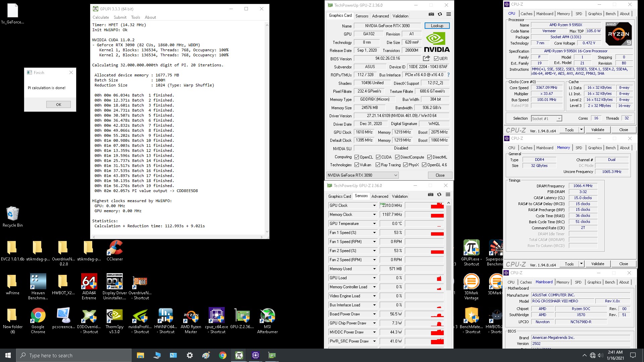Open the Recycle Bin desktop icon
The width and height of the screenshot is (644, 362).
[x=13, y=217]
